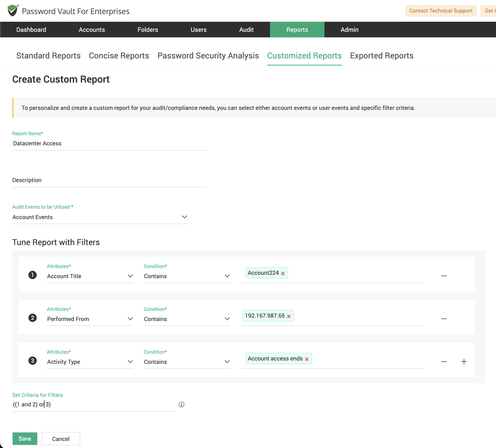Switch to the Standard Reports tab

pyautogui.click(x=48, y=56)
